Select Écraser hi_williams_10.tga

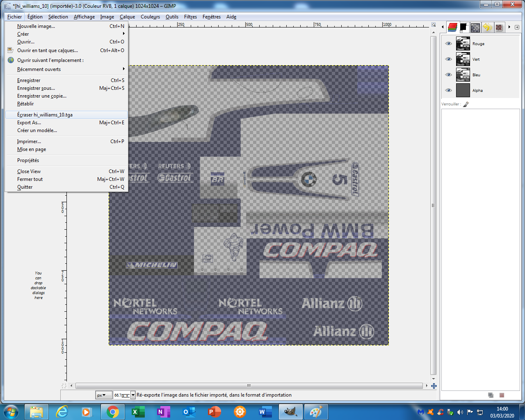coord(66,114)
